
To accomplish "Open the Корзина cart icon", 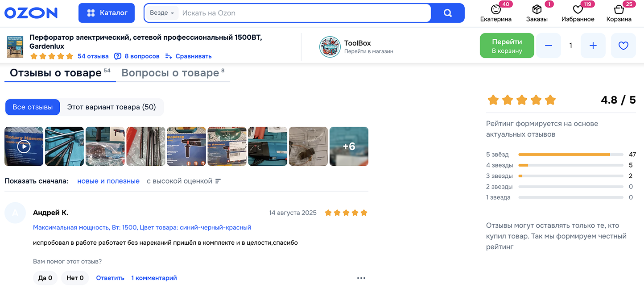I will (x=619, y=9).
